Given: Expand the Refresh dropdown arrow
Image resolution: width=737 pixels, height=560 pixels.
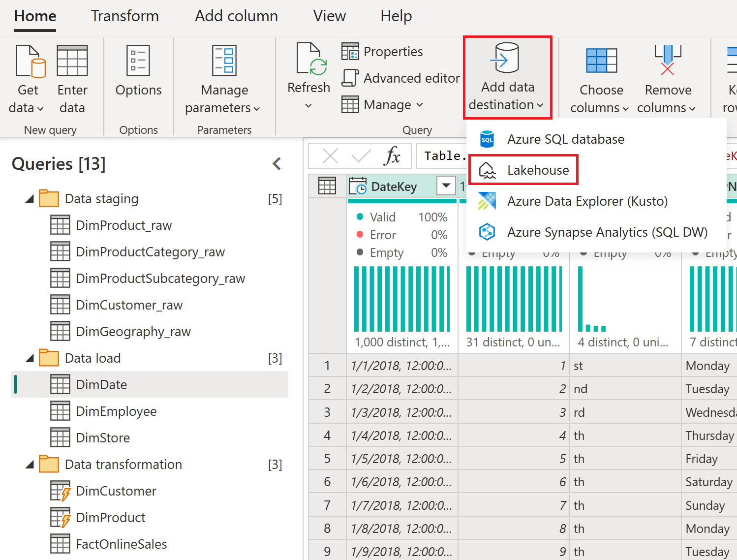Looking at the screenshot, I should (308, 105).
